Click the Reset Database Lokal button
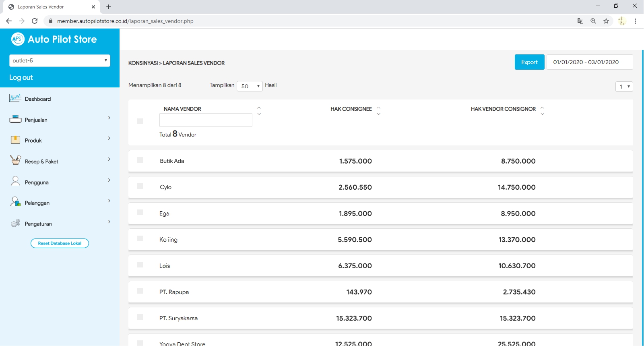This screenshot has width=644, height=346. 60,243
